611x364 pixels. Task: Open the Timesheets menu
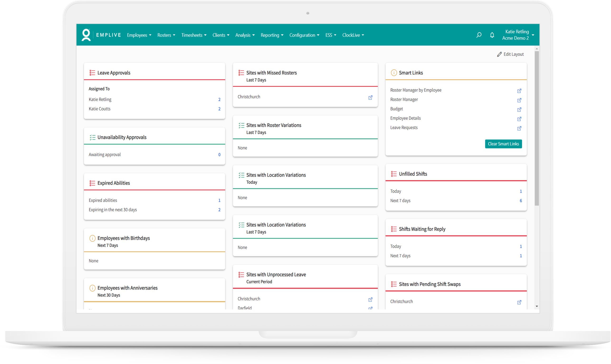tap(194, 35)
